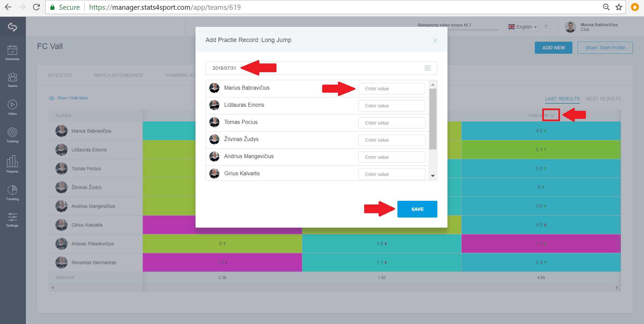
Task: Click value field for Liūtauras Einoris
Action: coord(391,106)
